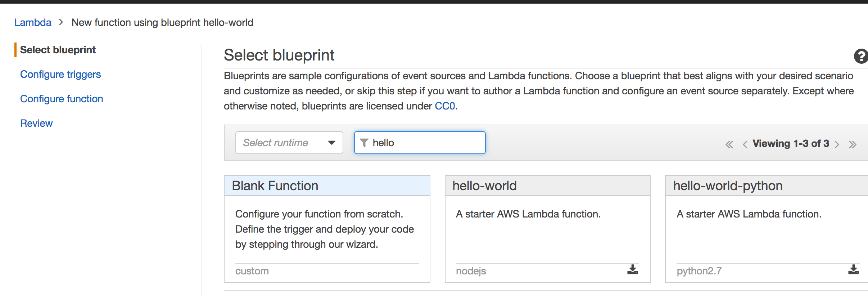Click the Viewing 1-3 of 3 text
868x296 pixels.
tap(791, 143)
